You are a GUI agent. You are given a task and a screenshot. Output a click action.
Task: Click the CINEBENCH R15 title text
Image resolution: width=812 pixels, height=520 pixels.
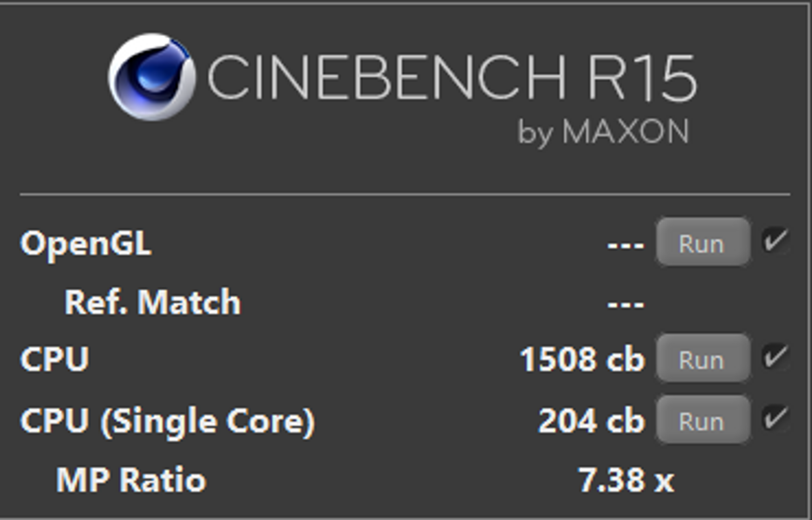click(x=452, y=77)
